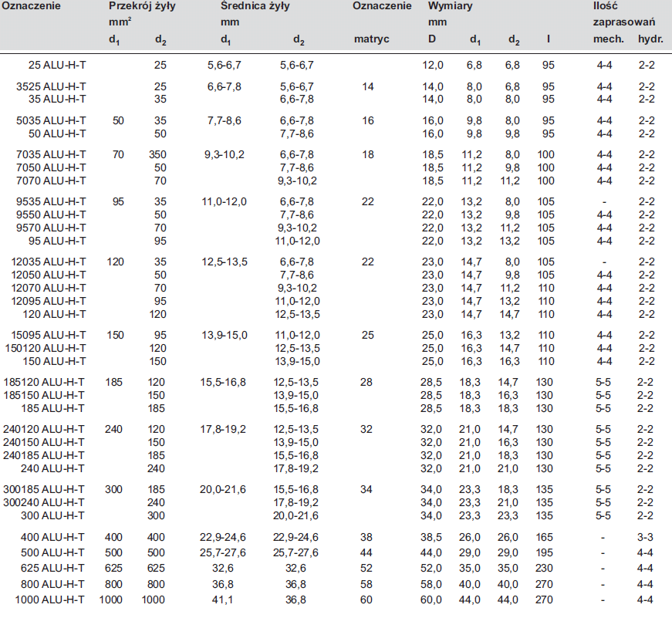Select the mech. subheader
This screenshot has height=618, width=672.
pyautogui.click(x=606, y=38)
